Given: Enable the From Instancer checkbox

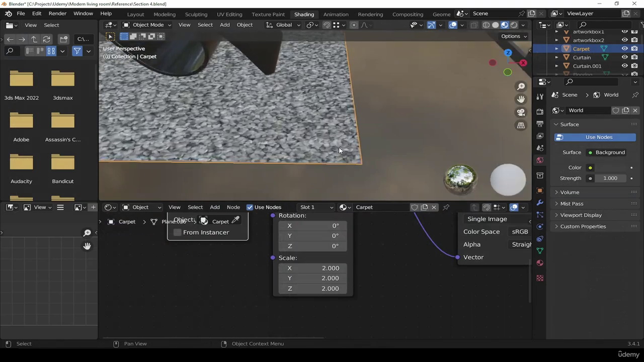Looking at the screenshot, I should tap(177, 232).
